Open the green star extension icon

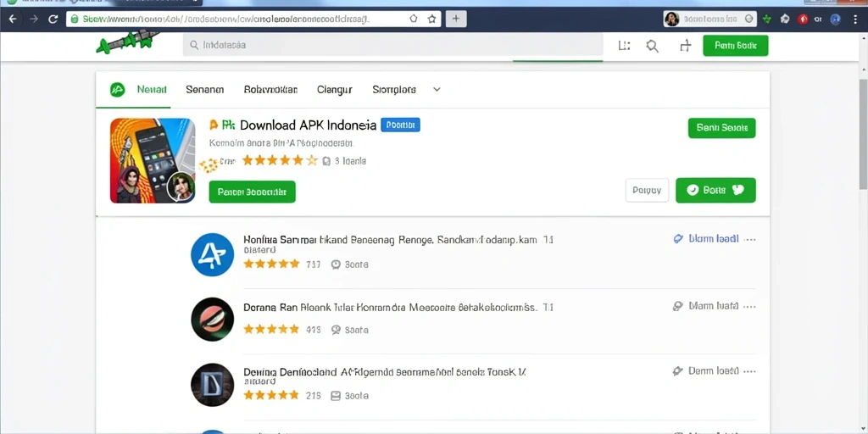coord(766,19)
